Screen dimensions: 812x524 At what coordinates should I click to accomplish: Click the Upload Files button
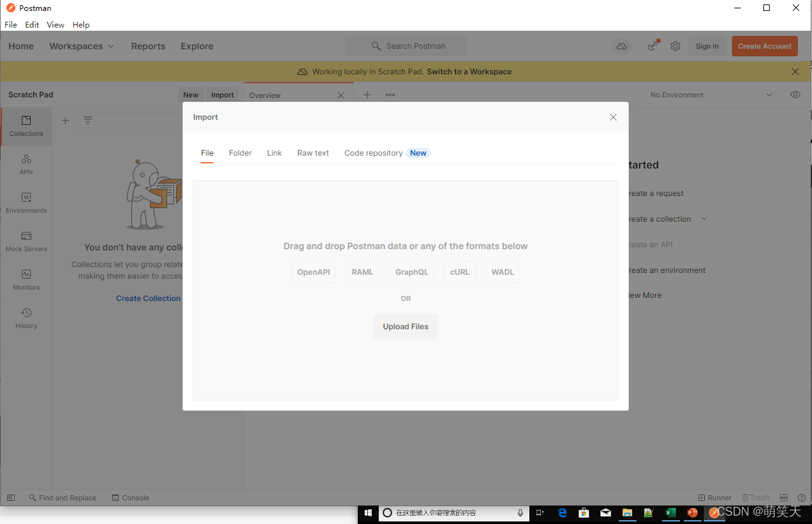tap(406, 327)
